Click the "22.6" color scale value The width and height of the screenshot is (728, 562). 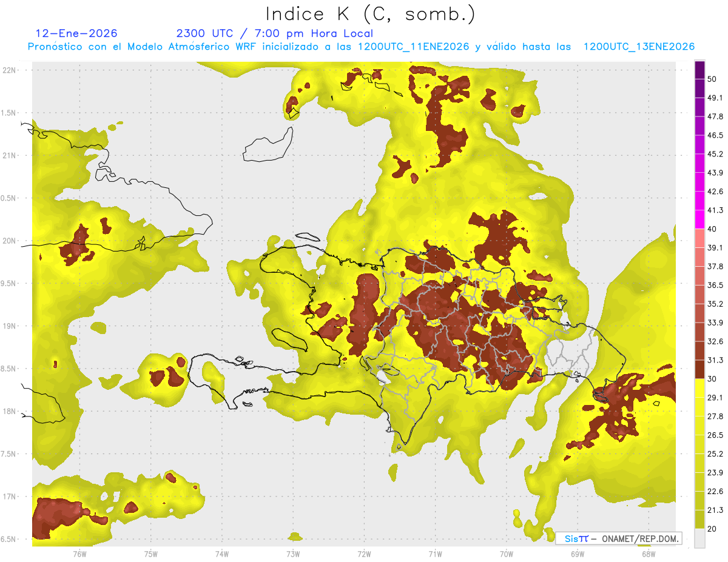coord(715,492)
